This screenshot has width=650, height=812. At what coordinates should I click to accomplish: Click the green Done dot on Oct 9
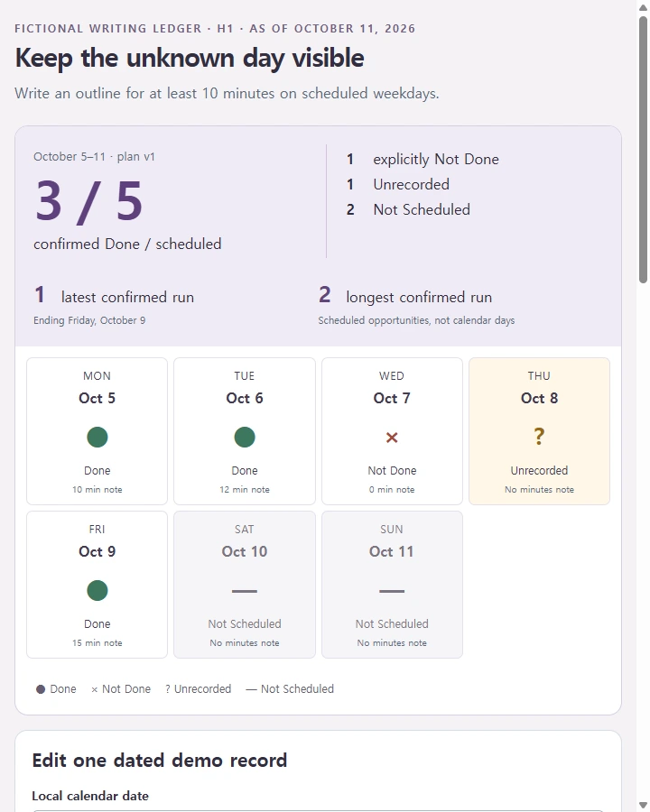click(97, 590)
